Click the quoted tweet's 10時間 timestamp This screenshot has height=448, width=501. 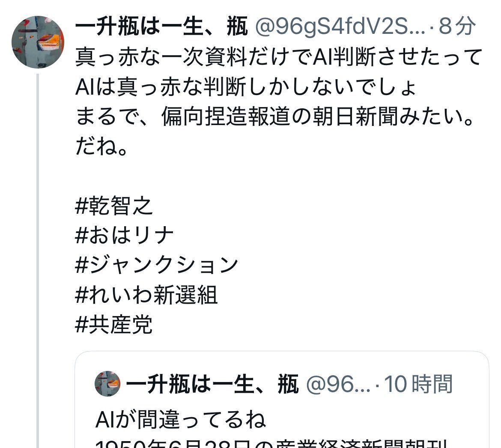(x=418, y=384)
